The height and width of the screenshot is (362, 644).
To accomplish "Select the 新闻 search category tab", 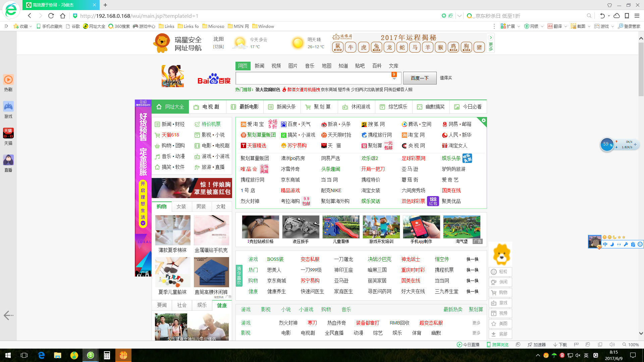I will (x=259, y=66).
